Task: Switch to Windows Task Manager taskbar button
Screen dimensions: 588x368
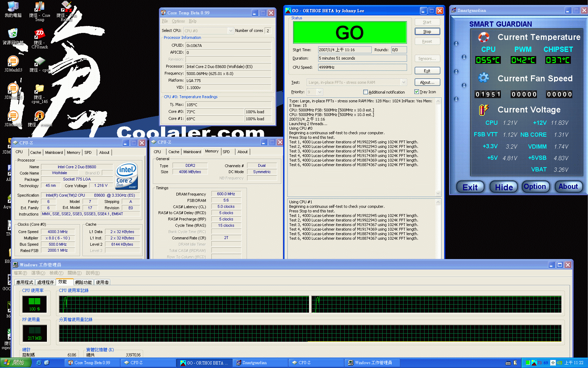Action: (x=372, y=363)
